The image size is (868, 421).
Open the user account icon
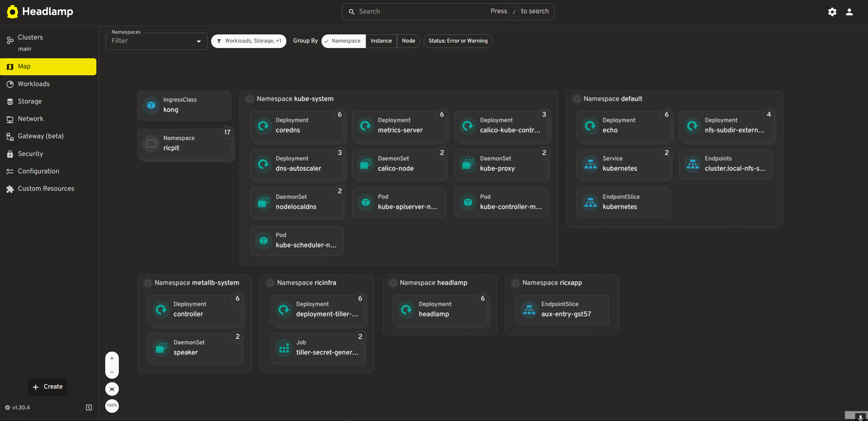click(849, 12)
